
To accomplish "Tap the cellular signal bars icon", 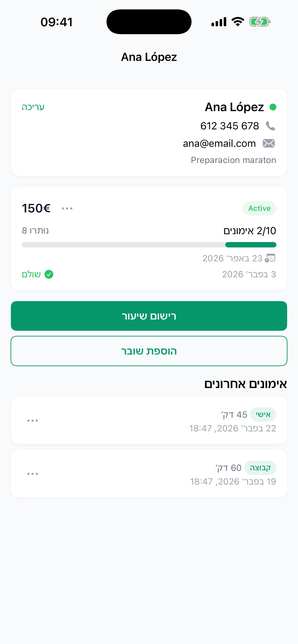I will pos(219,22).
